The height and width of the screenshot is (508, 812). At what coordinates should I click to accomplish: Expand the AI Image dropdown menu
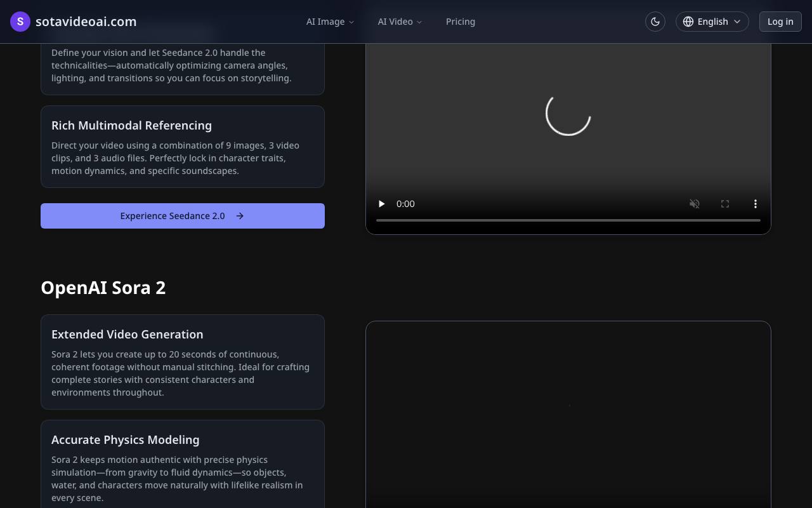(330, 22)
